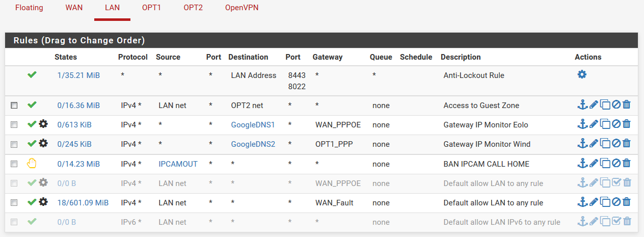Copy the Gateway IP Monitor Eolo rule
This screenshot has width=644, height=237.
click(x=605, y=124)
